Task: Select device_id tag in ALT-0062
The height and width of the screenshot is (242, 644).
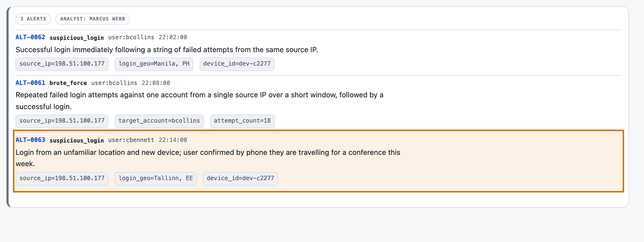Action: [237, 64]
